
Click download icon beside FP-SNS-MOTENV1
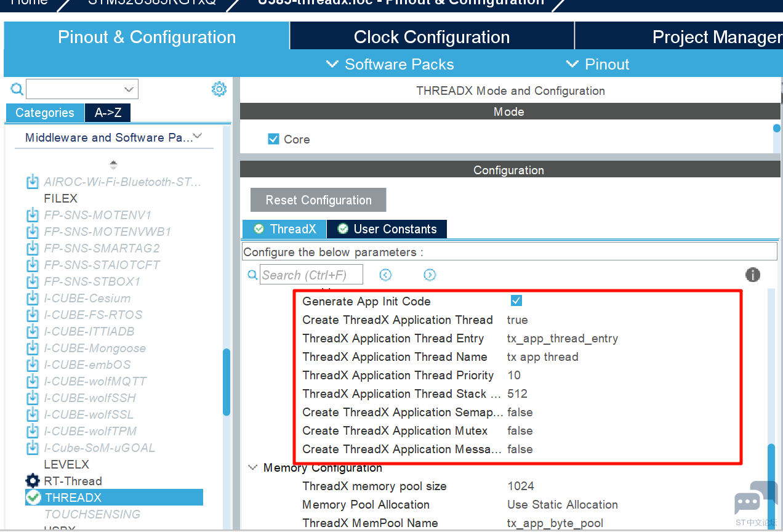(x=32, y=216)
